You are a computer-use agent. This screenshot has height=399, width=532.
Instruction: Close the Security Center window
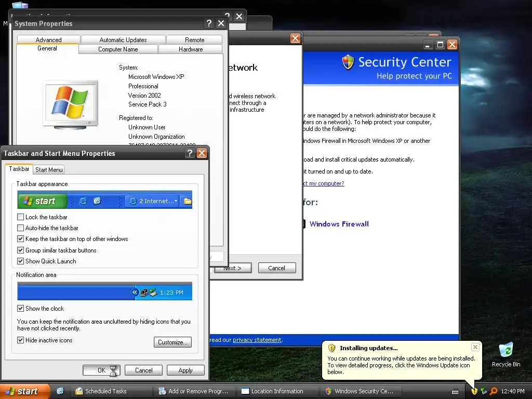(453, 45)
